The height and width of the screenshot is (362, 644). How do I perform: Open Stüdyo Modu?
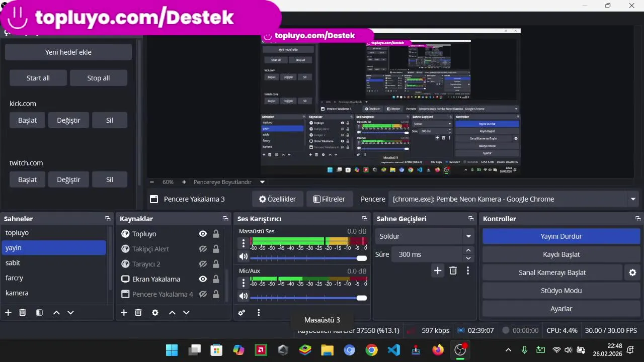pos(561,291)
